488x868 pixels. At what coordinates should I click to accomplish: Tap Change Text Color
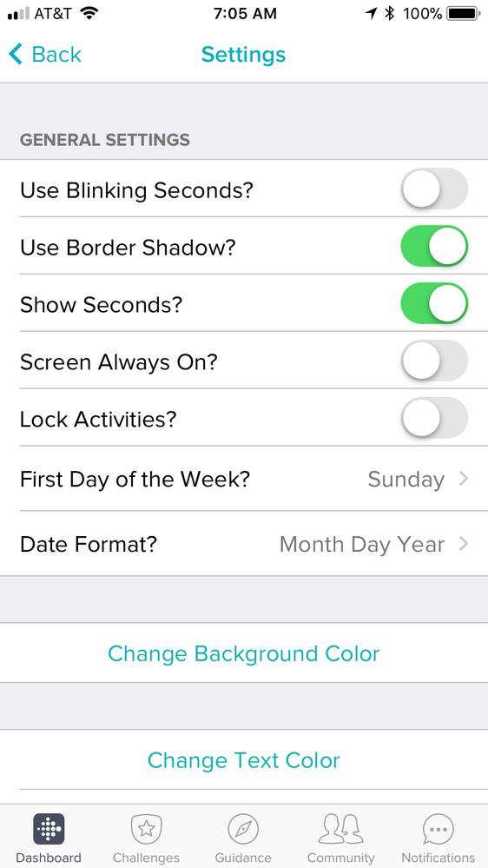[x=244, y=760]
